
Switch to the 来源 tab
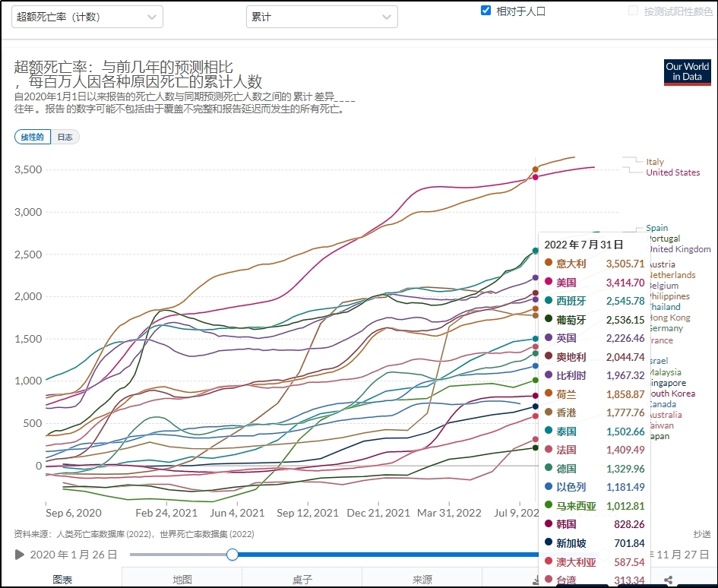coord(422,579)
